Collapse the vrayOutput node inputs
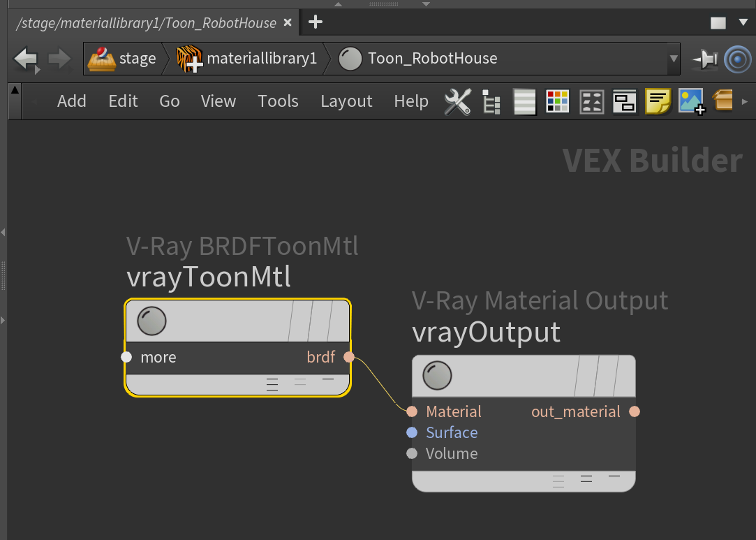Viewport: 756px width, 540px height. coord(614,476)
